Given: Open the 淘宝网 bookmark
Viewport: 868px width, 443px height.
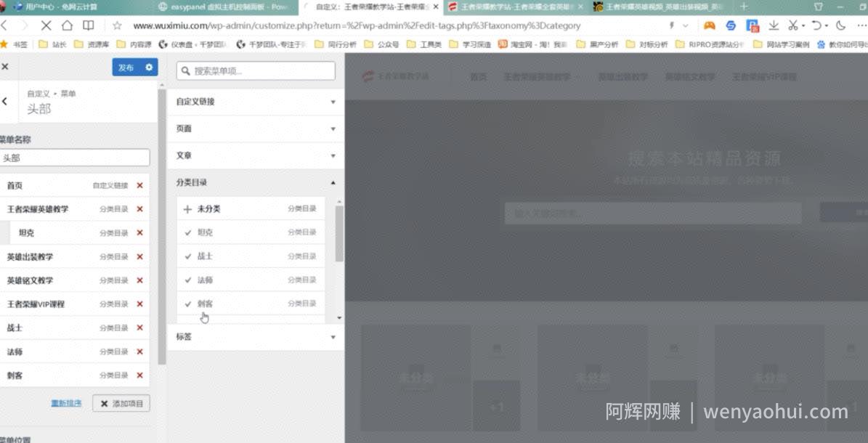Looking at the screenshot, I should click(x=532, y=44).
